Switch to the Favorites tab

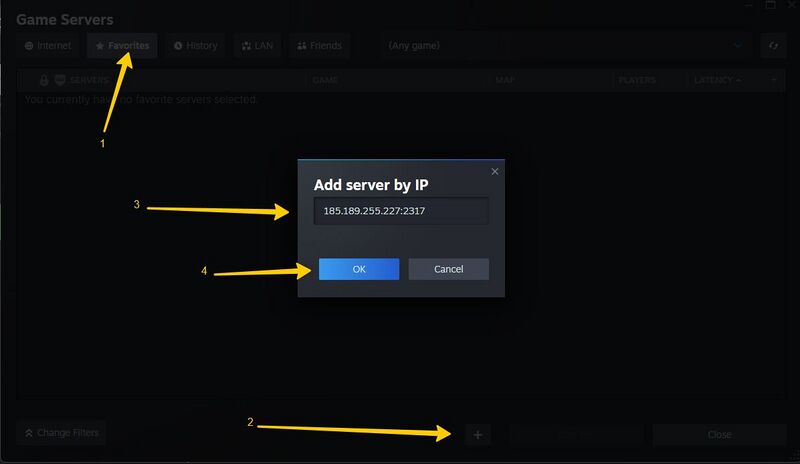pyautogui.click(x=122, y=46)
